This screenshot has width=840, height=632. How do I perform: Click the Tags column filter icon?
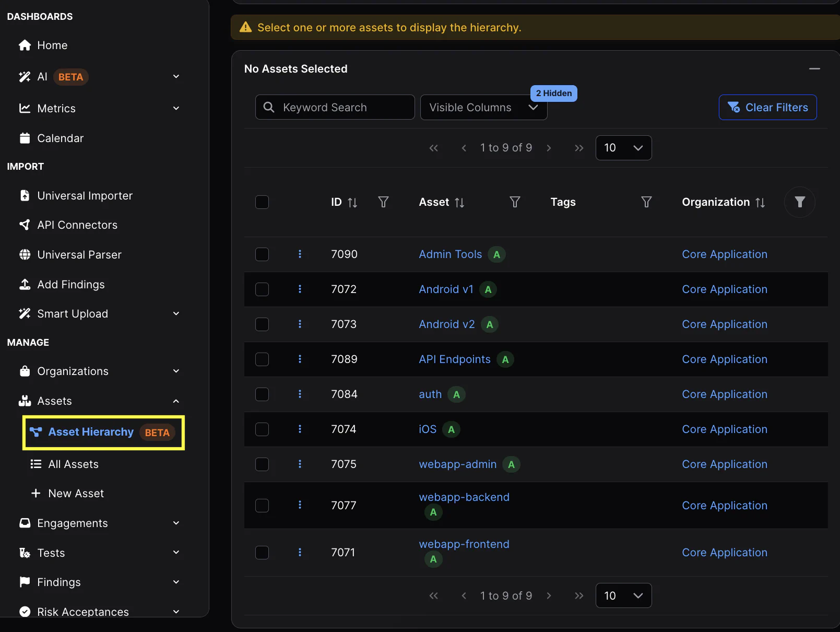646,202
